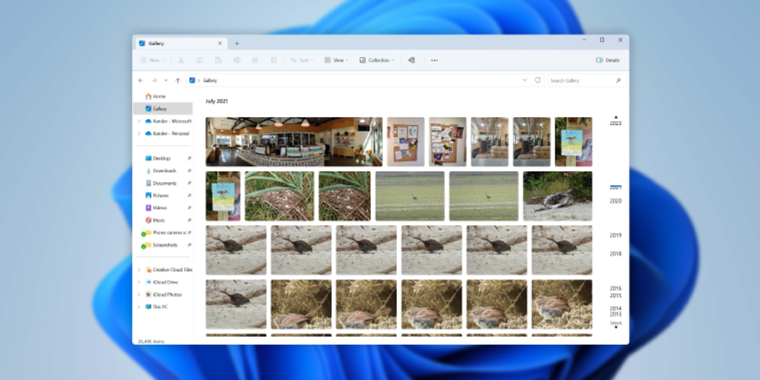Select the panoramic cafe interior photo
Viewport: 760px width, 380px height.
click(294, 142)
